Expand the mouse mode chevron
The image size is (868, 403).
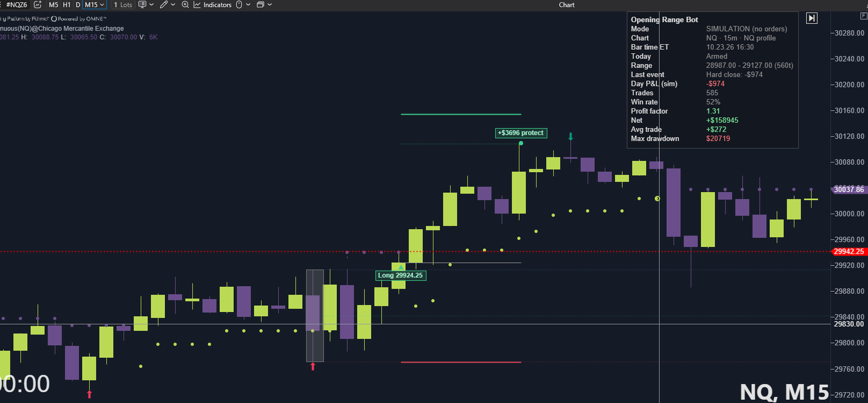(x=248, y=4)
